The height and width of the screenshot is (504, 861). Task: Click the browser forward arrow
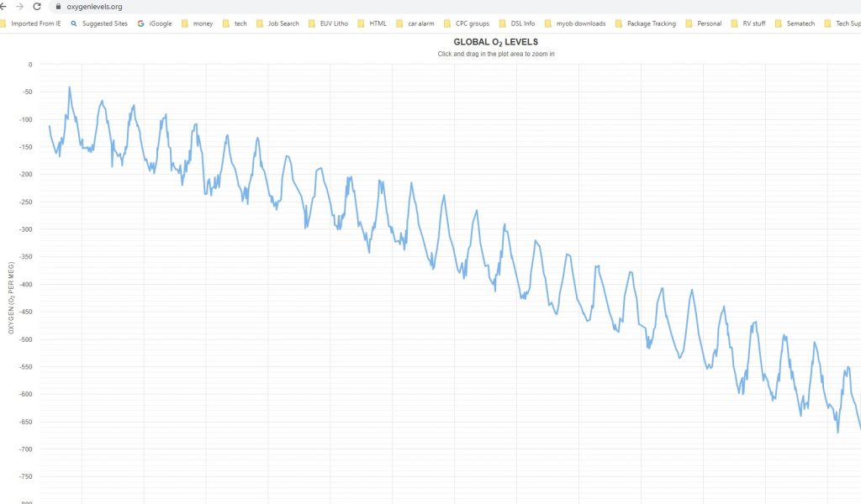19,7
